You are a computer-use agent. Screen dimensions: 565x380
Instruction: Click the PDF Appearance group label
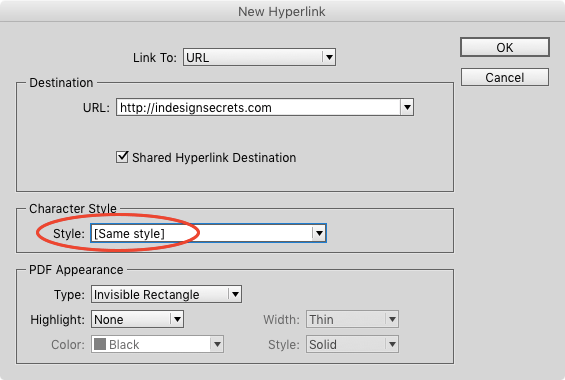[x=76, y=270]
